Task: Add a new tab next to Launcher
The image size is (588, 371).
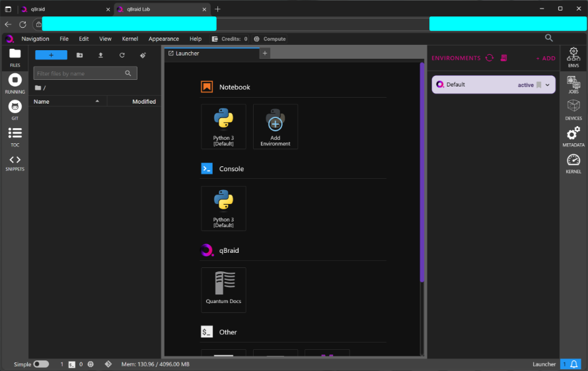Action: click(265, 53)
